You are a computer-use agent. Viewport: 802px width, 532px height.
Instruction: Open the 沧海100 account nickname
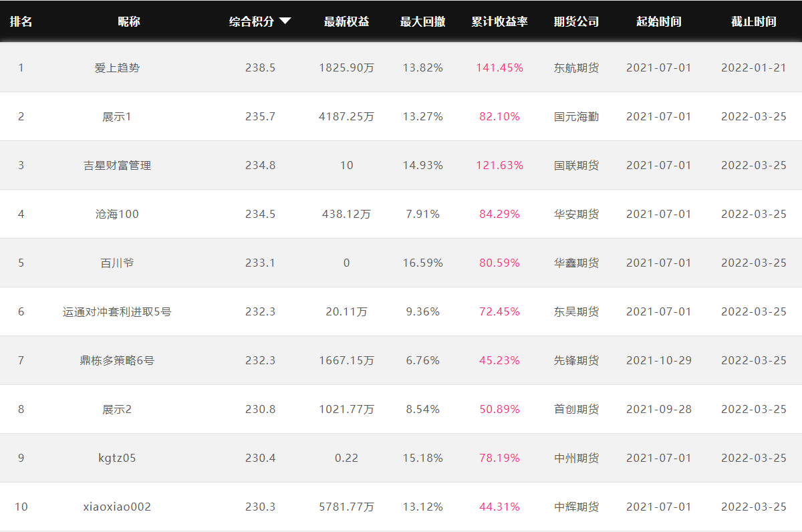(x=117, y=214)
